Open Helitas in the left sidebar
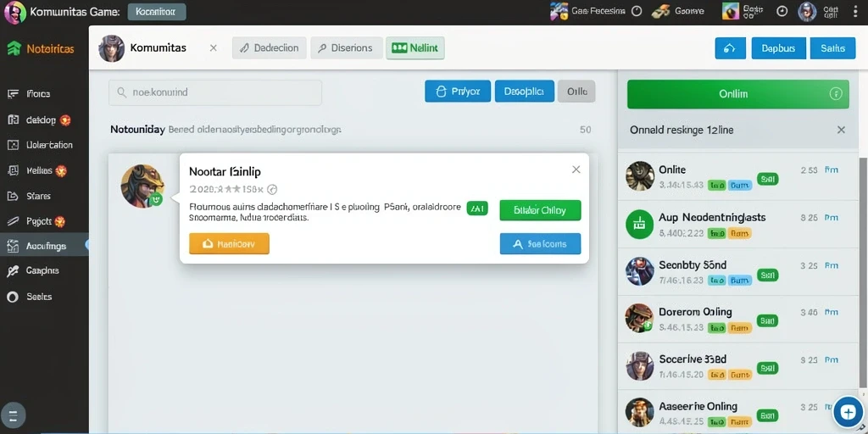868x434 pixels. pos(36,171)
